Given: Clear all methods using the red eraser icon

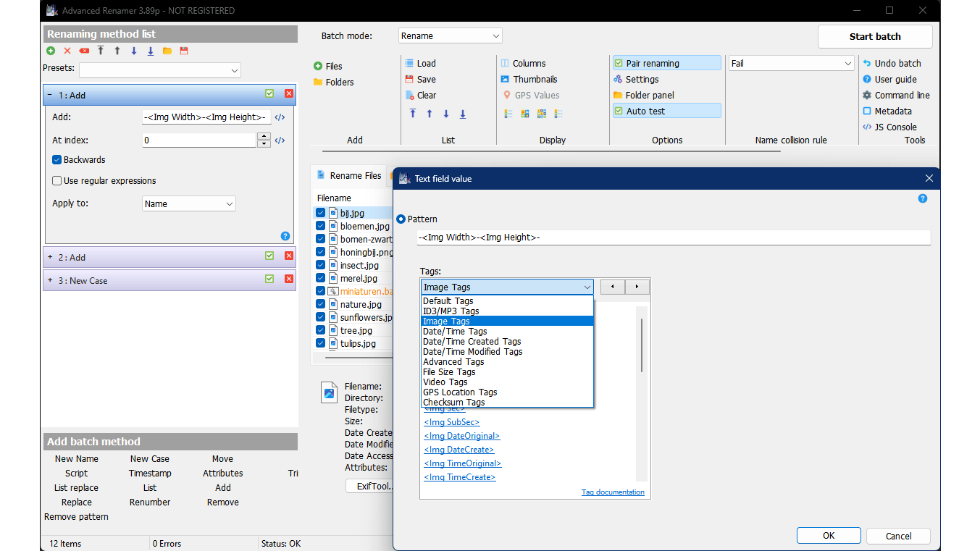Looking at the screenshot, I should pyautogui.click(x=84, y=51).
